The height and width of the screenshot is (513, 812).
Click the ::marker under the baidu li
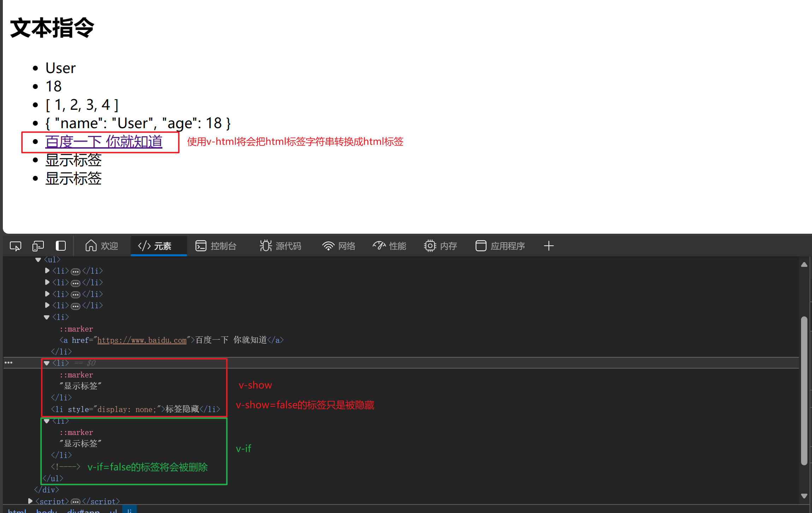(x=76, y=329)
